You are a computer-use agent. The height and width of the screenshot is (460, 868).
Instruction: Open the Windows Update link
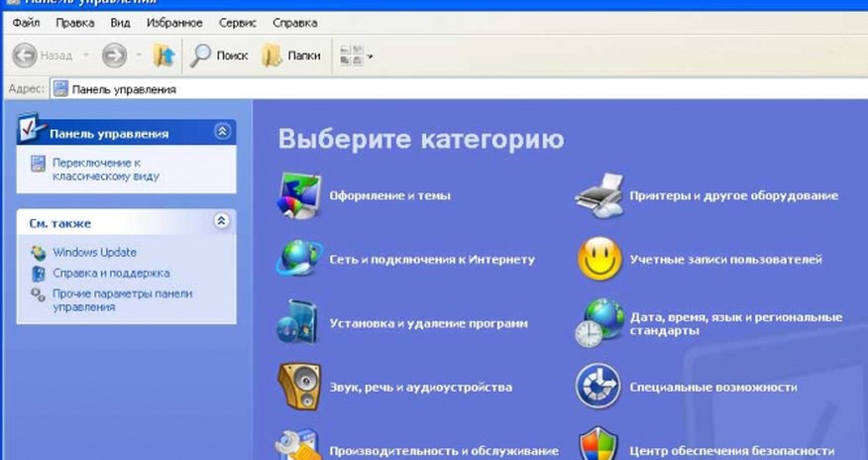95,253
